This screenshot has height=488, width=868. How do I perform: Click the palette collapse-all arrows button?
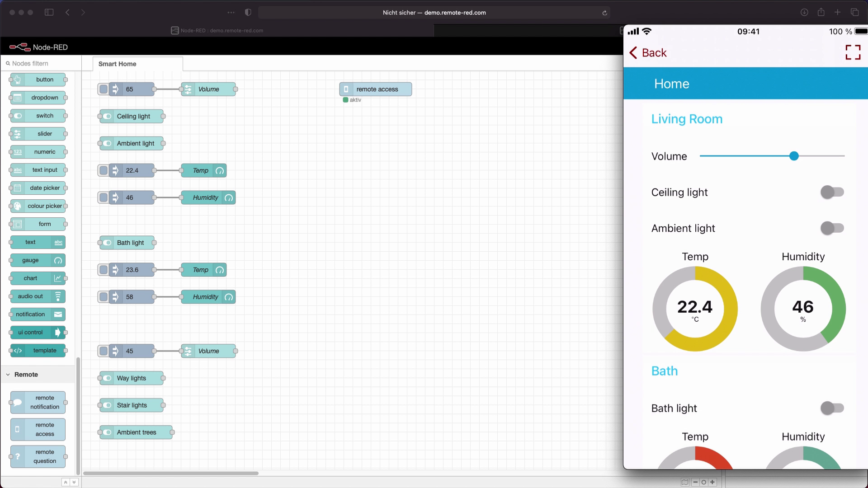(66, 482)
